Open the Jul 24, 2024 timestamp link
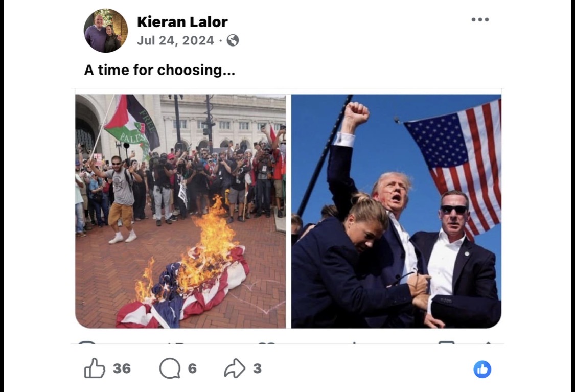 (175, 40)
